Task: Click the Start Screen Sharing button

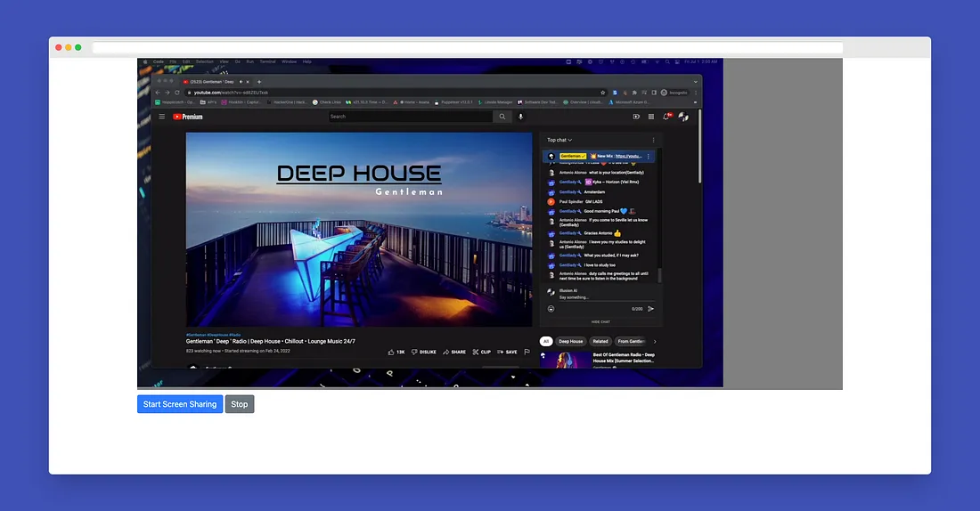Action: 179,404
